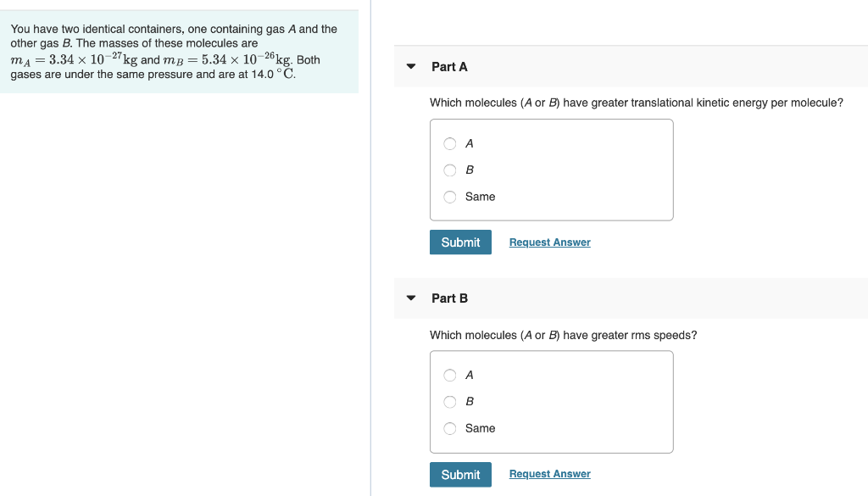Select the problem statement text box

[x=179, y=51]
